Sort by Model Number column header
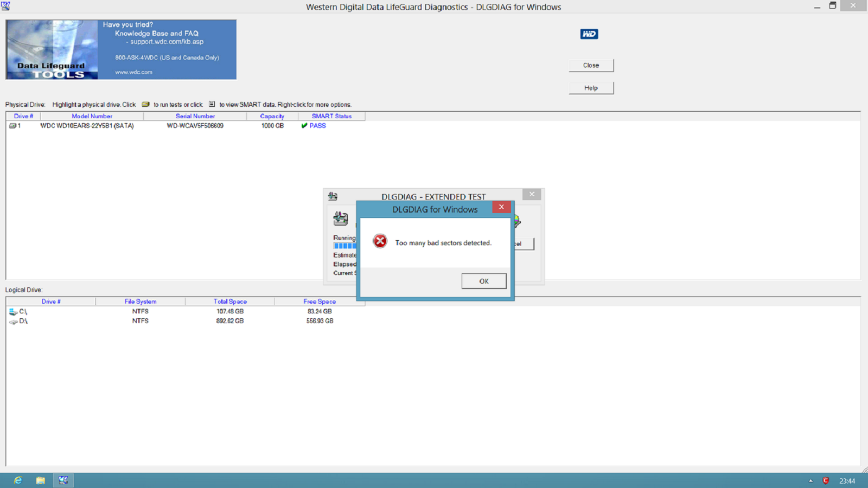Screen dimensions: 868x488 (92, 116)
